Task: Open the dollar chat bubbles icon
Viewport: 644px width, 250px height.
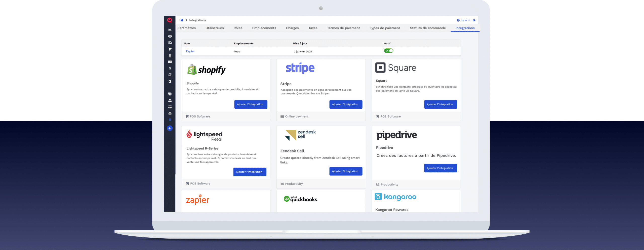Action: point(170,43)
